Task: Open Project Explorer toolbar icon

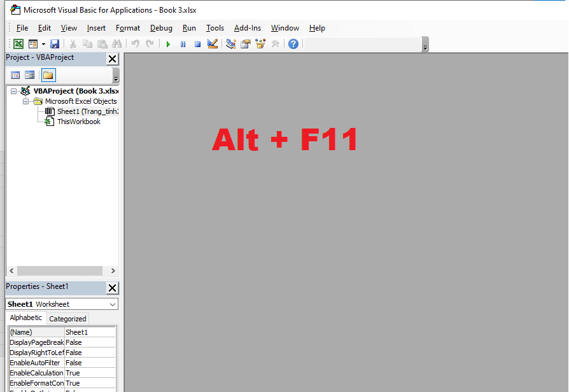Action: [231, 44]
